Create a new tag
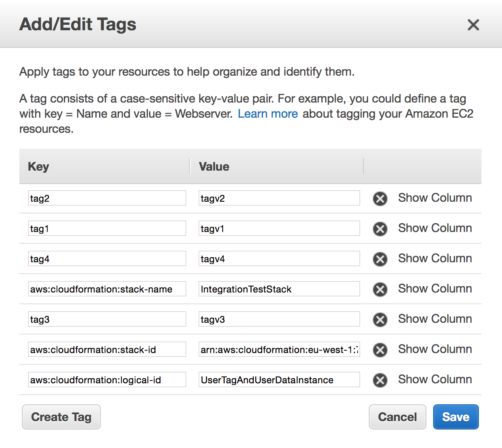 coord(61,417)
